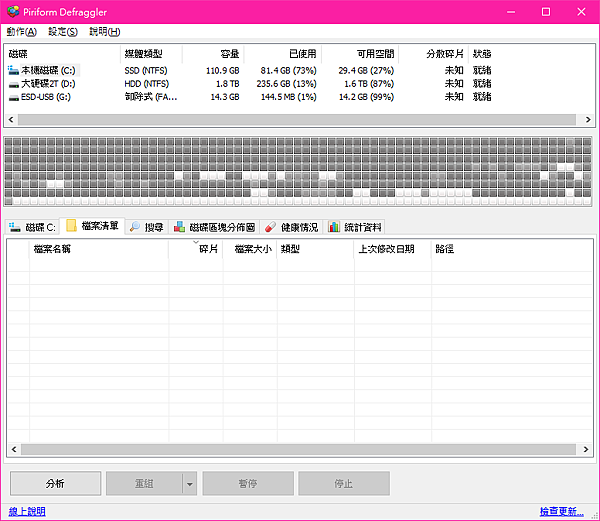Open the 設定(S) menu
Viewport: 600px width, 521px height.
pyautogui.click(x=63, y=32)
